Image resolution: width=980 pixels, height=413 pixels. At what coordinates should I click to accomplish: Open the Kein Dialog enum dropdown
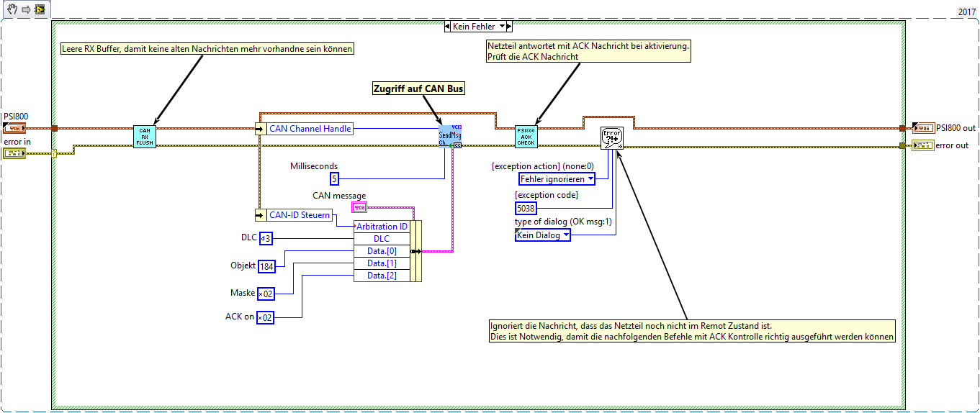[x=543, y=235]
